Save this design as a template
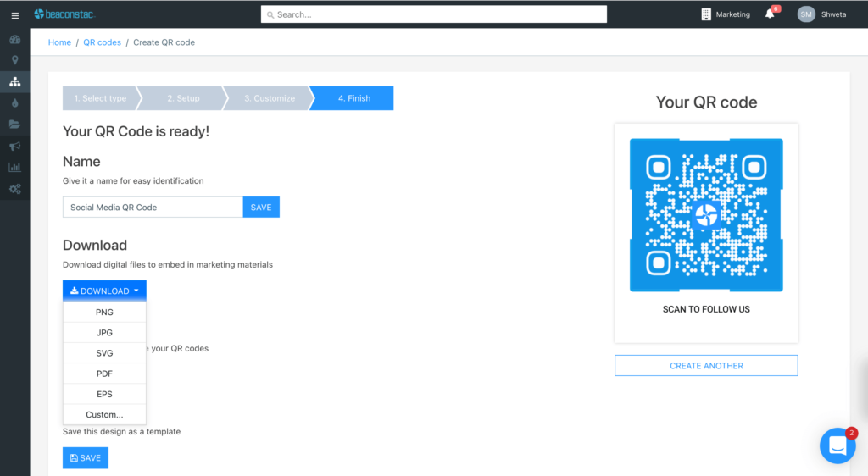The width and height of the screenshot is (868, 476). (86, 457)
